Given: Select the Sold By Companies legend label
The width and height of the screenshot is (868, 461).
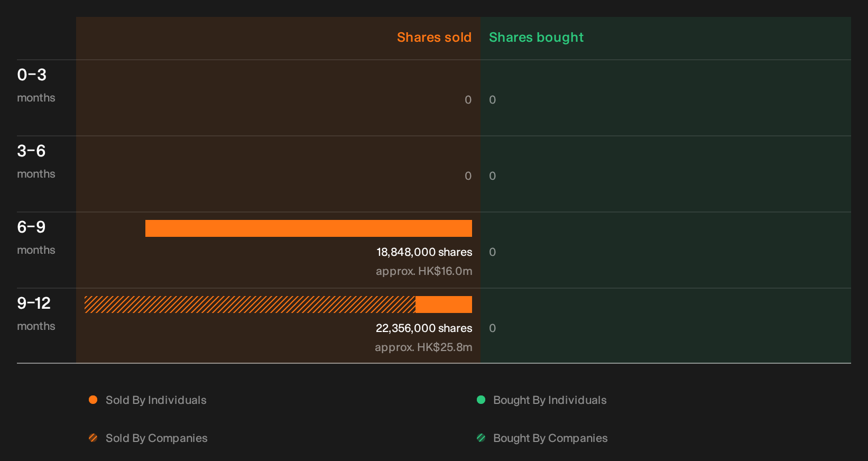Looking at the screenshot, I should pyautogui.click(x=156, y=438).
